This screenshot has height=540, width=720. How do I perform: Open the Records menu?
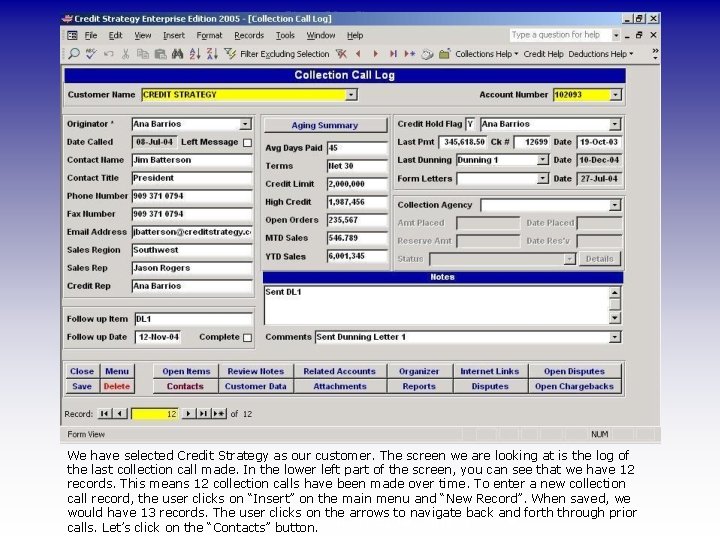(249, 35)
